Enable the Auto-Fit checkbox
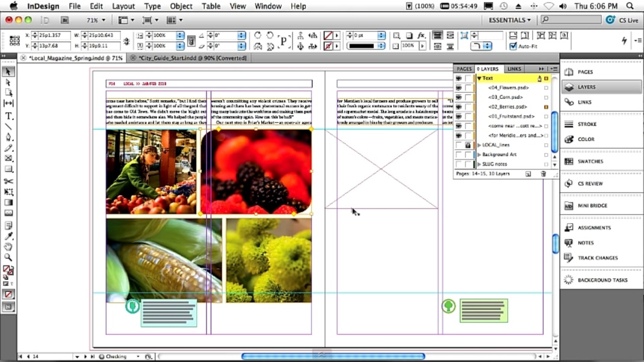This screenshot has height=362, width=644. [514, 46]
